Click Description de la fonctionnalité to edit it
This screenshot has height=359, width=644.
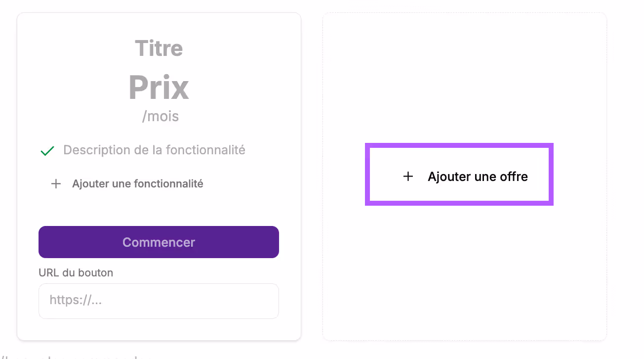click(154, 150)
